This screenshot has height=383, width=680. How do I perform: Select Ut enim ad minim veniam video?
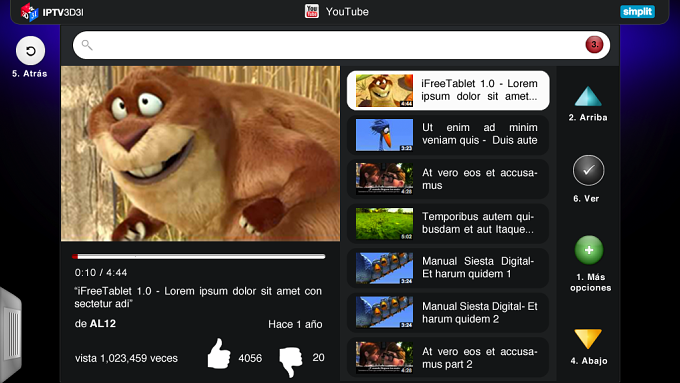(448, 135)
